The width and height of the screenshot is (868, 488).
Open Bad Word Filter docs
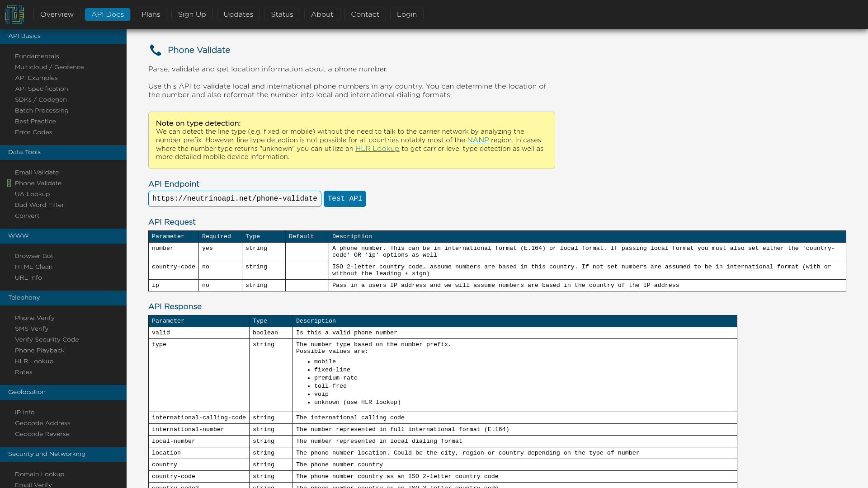coord(39,205)
